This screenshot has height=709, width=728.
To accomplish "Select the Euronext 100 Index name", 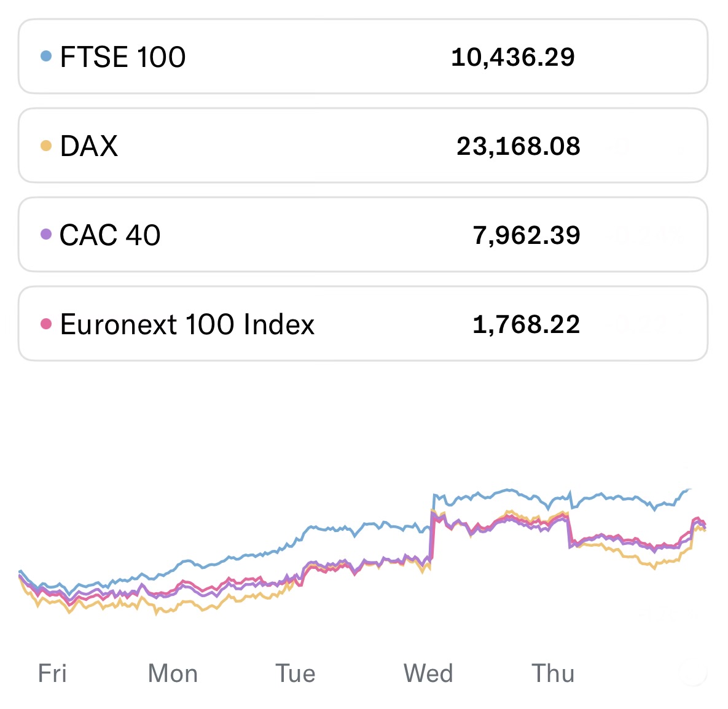I will point(187,324).
